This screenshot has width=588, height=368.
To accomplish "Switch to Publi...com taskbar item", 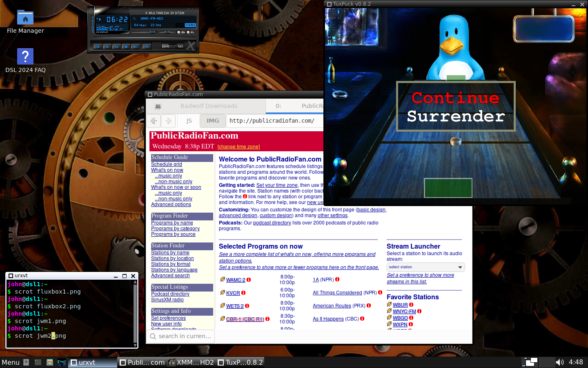I will [142, 362].
